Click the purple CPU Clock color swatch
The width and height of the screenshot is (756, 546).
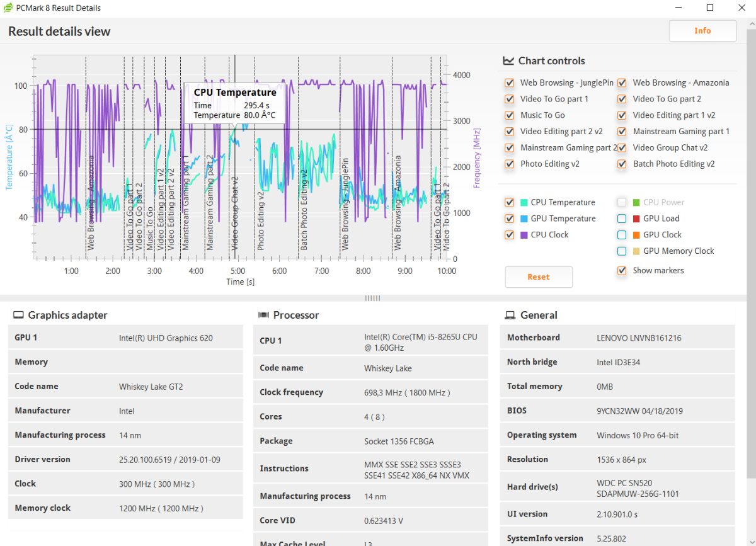click(524, 235)
